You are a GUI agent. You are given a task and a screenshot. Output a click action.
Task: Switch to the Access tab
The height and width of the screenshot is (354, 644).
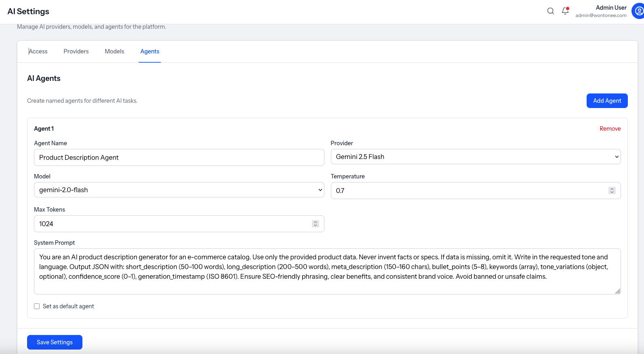tap(38, 51)
